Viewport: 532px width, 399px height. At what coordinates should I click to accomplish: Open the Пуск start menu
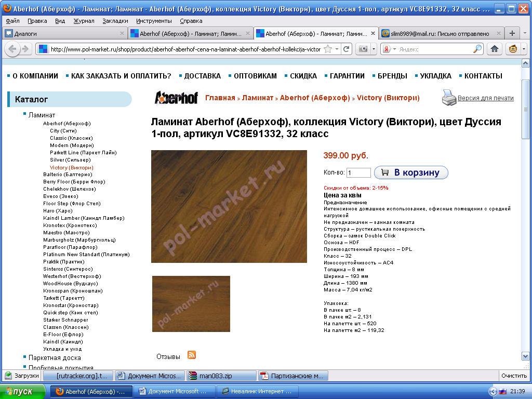click(22, 392)
